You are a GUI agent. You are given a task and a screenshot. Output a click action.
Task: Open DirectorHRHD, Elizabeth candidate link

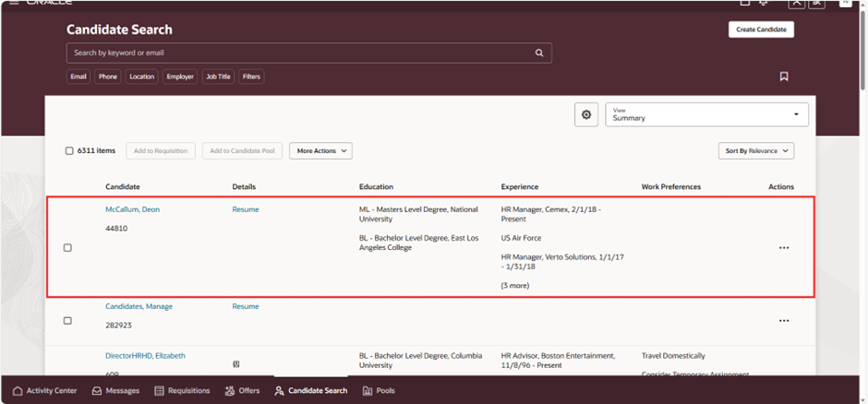[146, 356]
